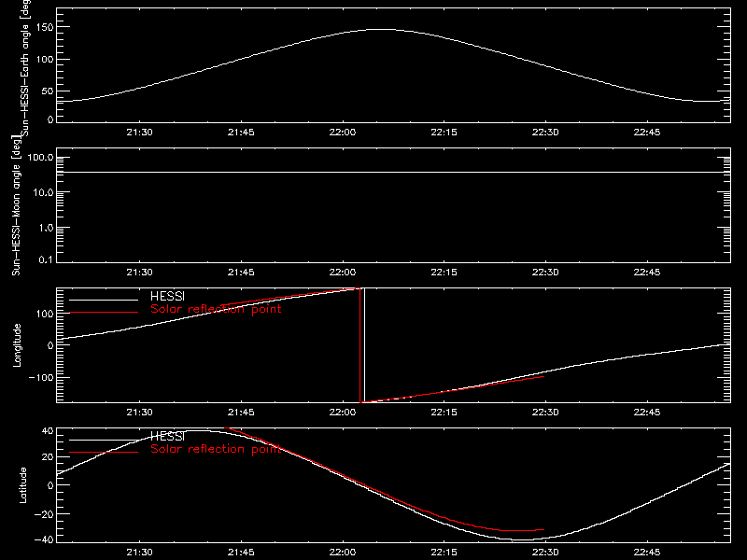The width and height of the screenshot is (747, 560).
Task: Click white HESSI legend line in Longitude plot
Action: 104,300
